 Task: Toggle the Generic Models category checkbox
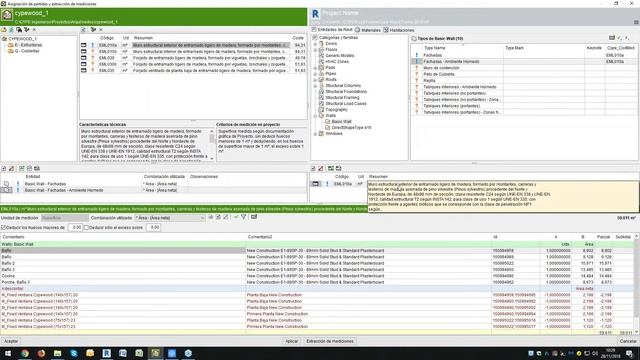coord(321,56)
